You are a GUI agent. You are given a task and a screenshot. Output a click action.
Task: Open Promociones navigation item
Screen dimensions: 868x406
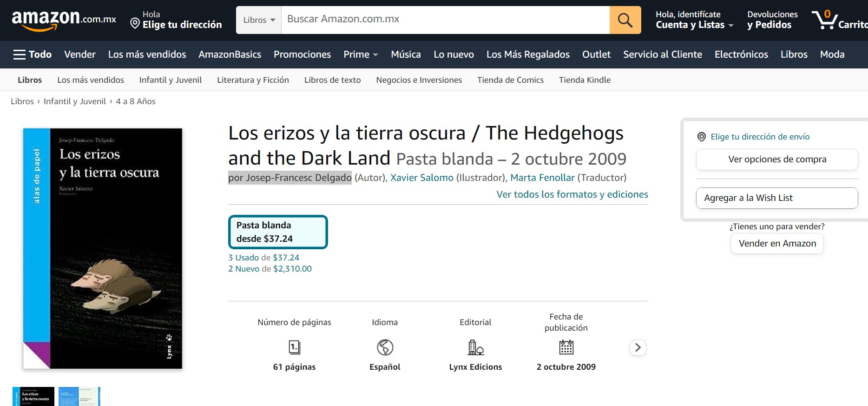coord(302,54)
